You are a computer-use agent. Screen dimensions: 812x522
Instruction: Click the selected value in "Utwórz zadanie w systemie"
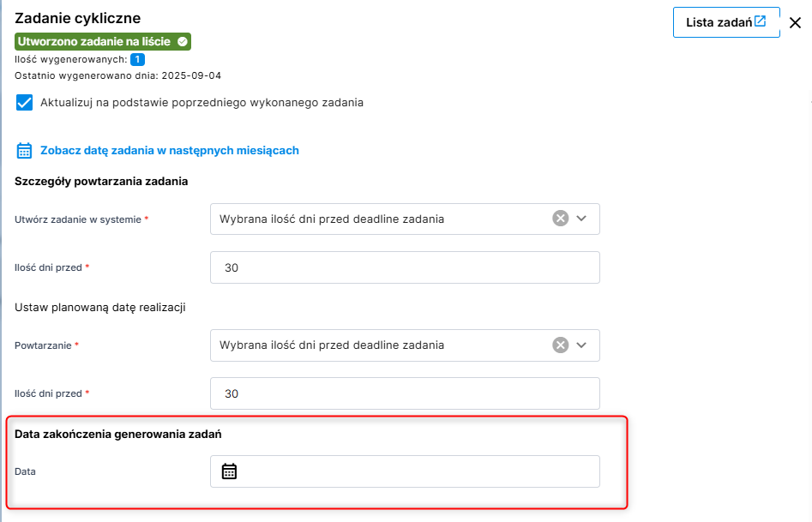[332, 219]
